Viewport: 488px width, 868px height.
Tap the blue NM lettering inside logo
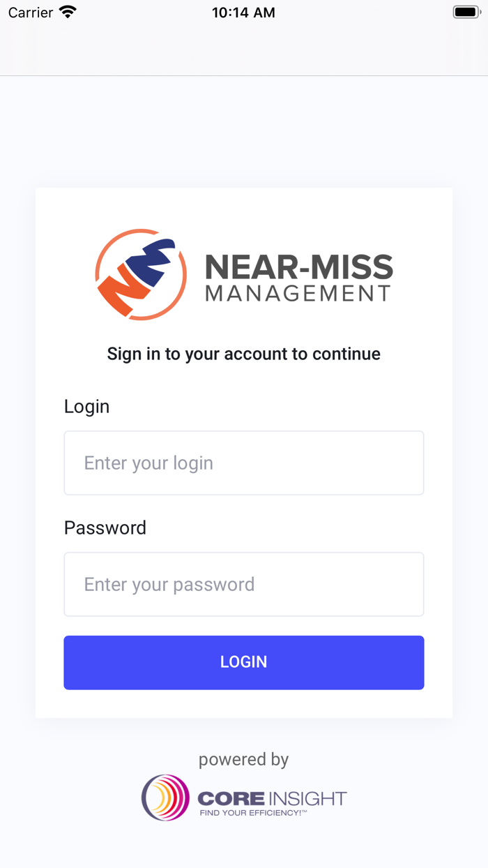pyautogui.click(x=155, y=263)
